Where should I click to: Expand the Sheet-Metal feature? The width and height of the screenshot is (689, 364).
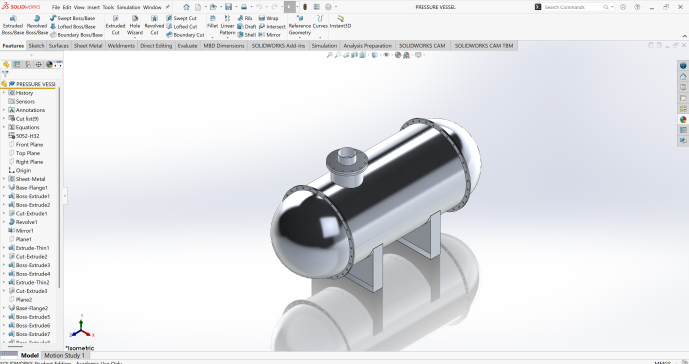click(4, 179)
